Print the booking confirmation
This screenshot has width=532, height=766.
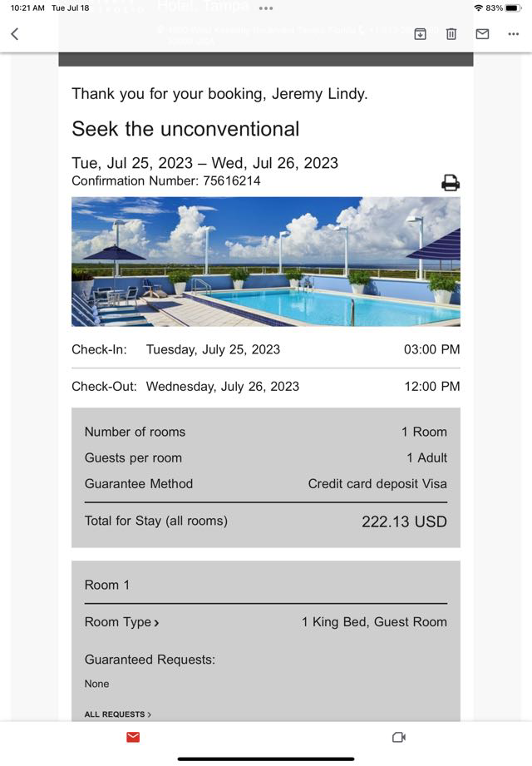451,183
